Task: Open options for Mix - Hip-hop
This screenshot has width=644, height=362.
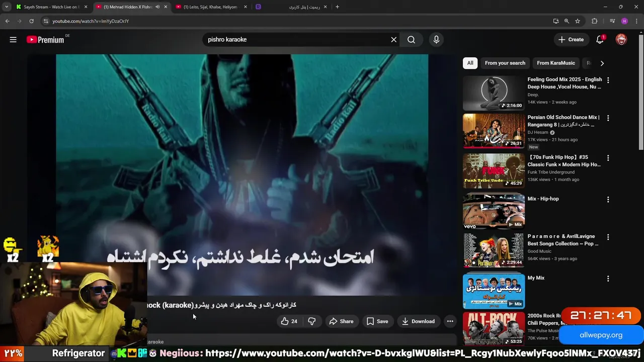Action: (608, 199)
